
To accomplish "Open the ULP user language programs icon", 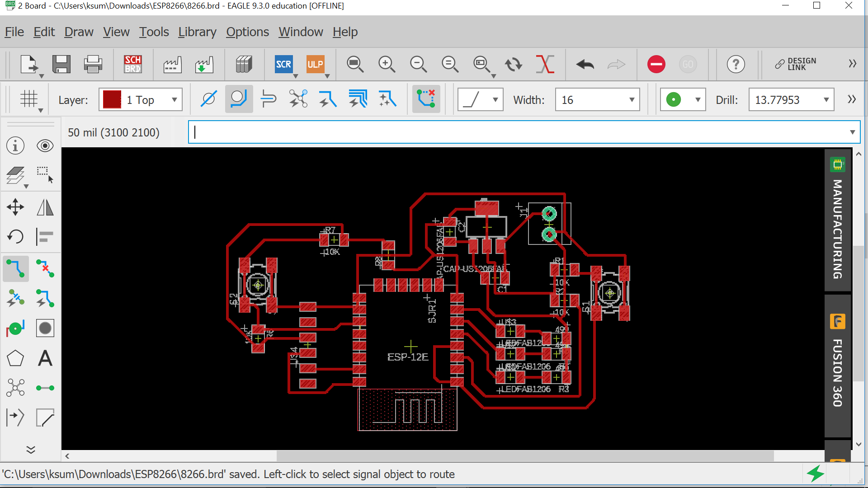I will click(315, 64).
